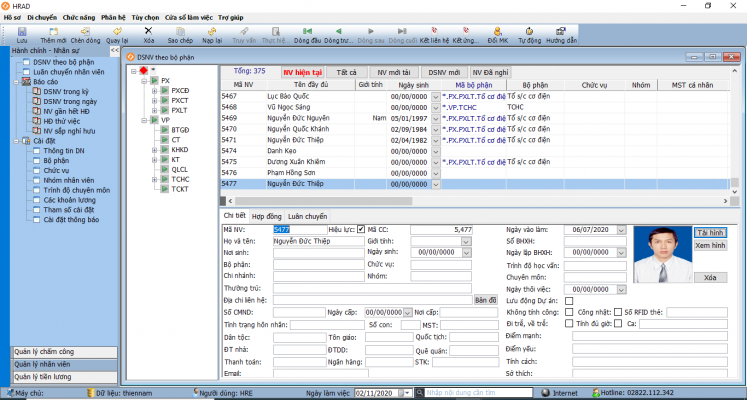The image size is (747, 400).
Task: Click the Thực hiện toolbar icon
Action: 275,31
